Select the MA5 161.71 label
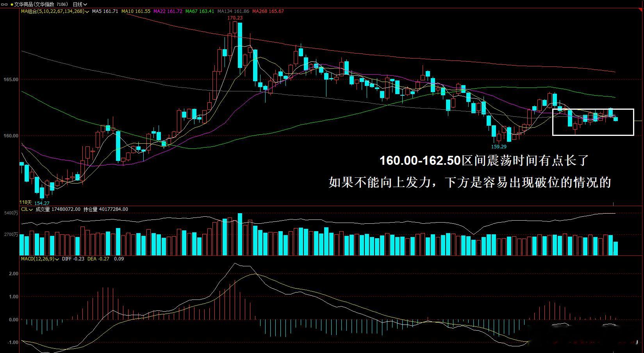 tap(105, 11)
